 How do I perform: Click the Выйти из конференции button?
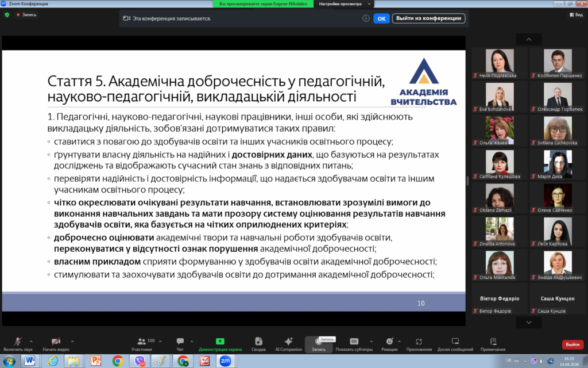pos(428,18)
